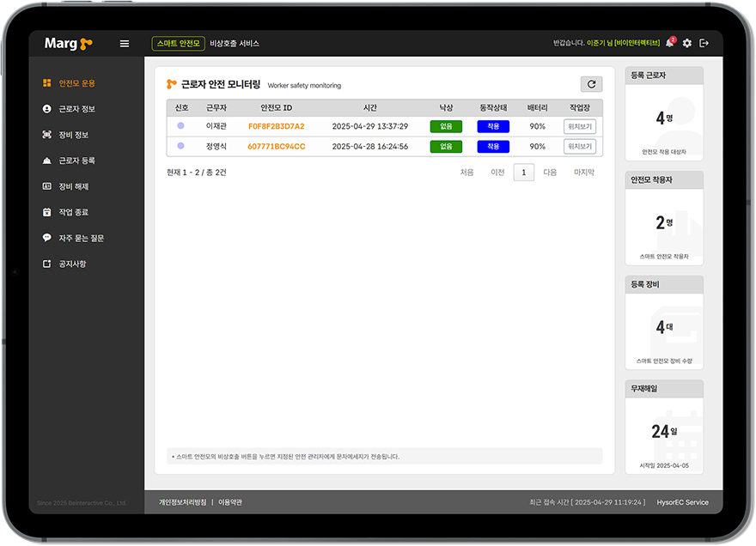
Task: Go to 작업 종료 in sidebar
Action: (73, 212)
